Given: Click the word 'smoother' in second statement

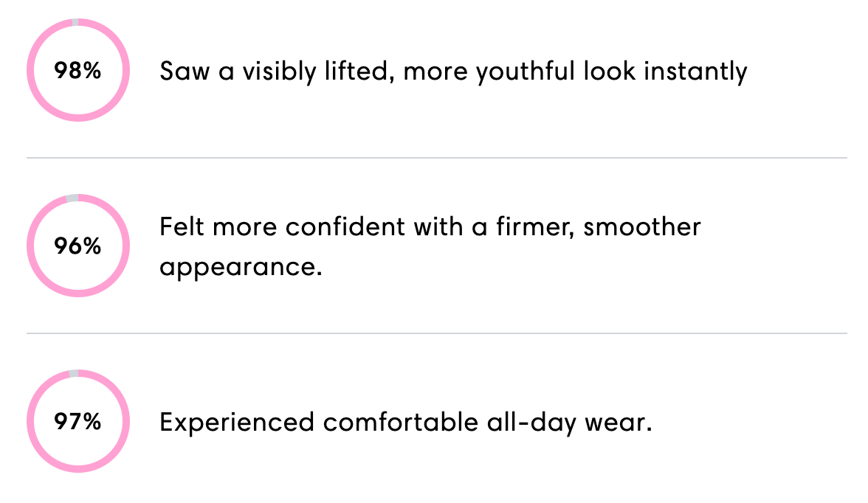Looking at the screenshot, I should click(642, 227).
